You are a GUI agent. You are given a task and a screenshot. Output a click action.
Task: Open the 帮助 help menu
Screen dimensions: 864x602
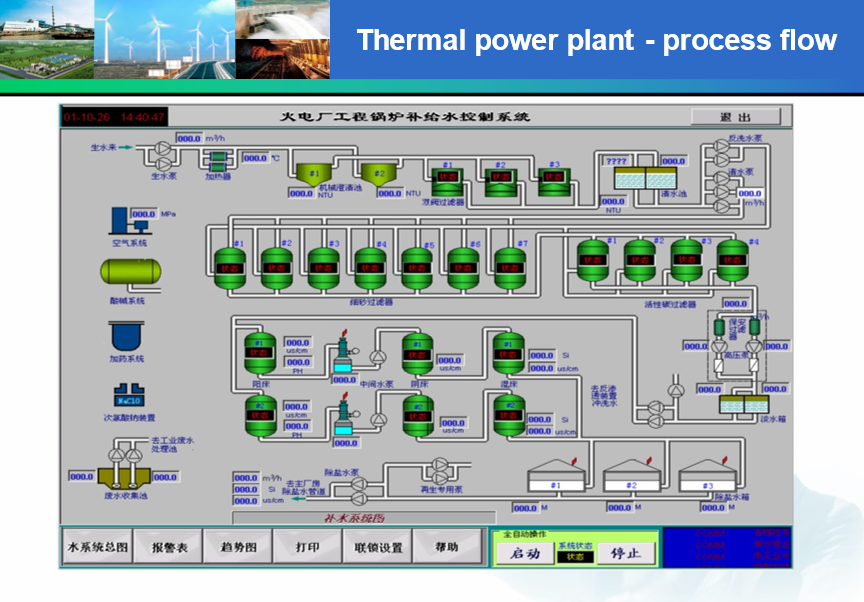tap(447, 547)
